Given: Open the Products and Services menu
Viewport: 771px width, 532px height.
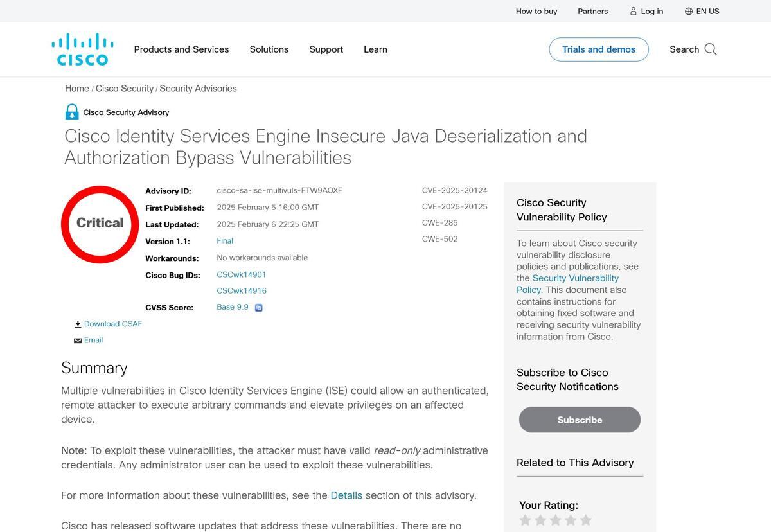Looking at the screenshot, I should (x=181, y=49).
